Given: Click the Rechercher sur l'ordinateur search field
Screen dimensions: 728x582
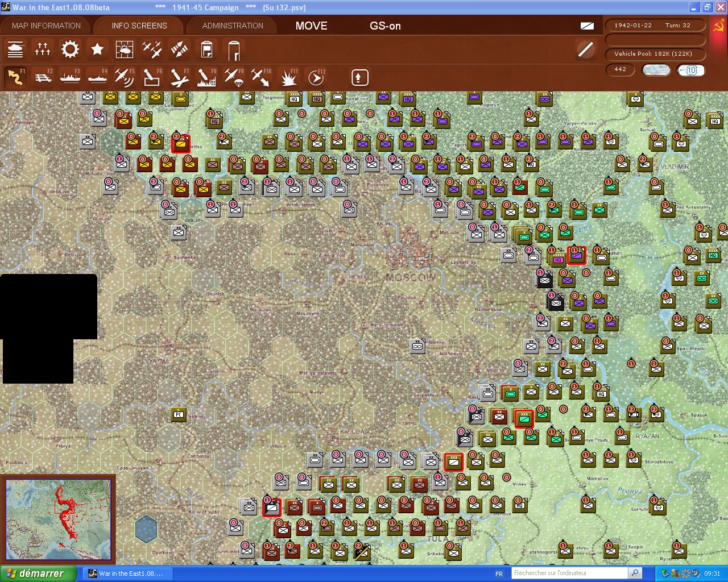Looking at the screenshot, I should tap(569, 573).
